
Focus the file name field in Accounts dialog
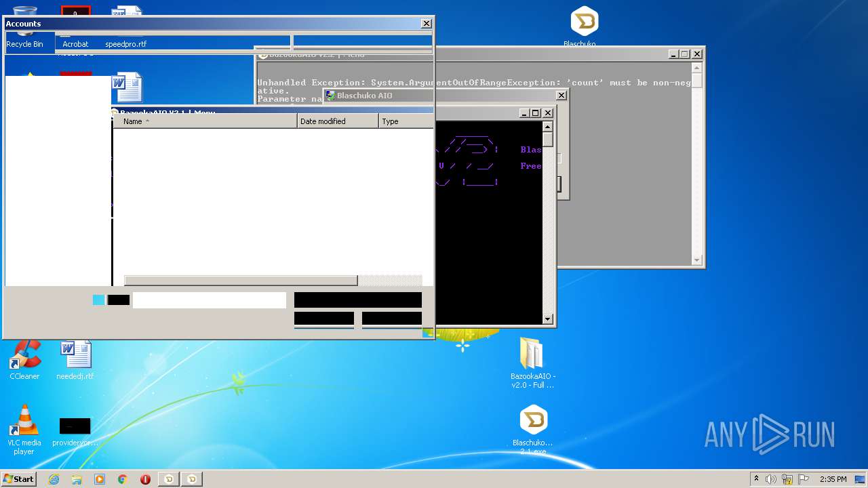[210, 300]
